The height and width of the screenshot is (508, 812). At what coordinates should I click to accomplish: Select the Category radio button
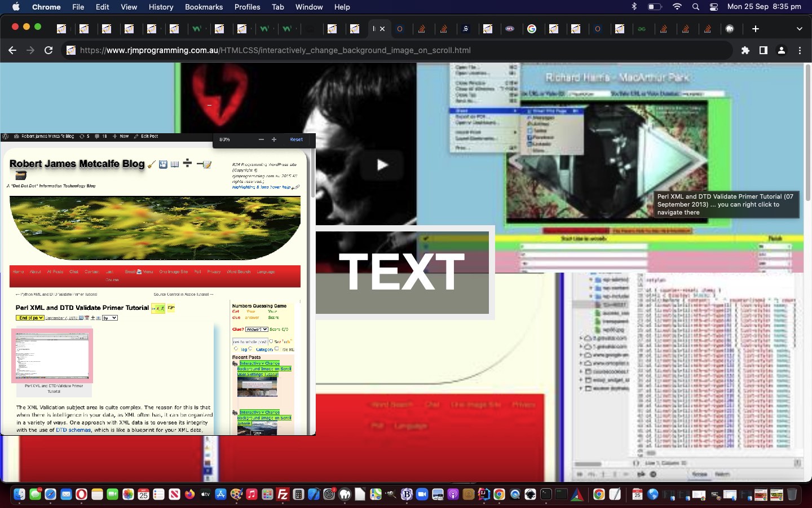pos(250,349)
